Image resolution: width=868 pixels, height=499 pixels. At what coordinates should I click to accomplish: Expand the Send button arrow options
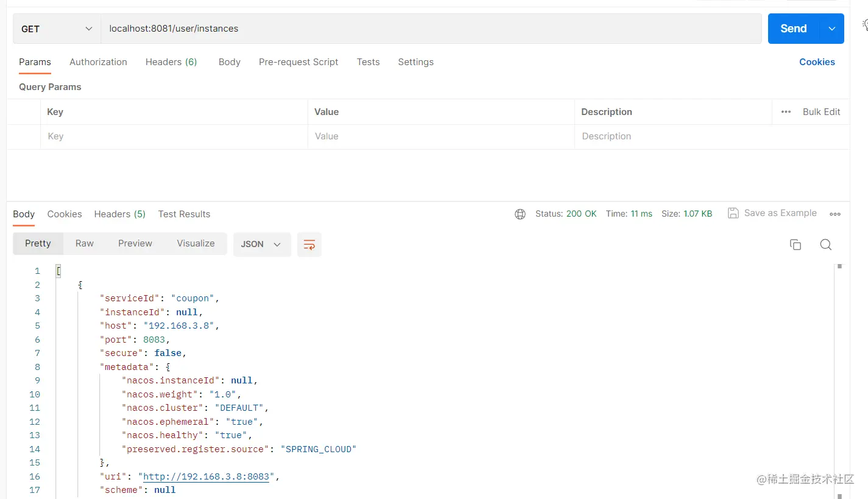831,29
